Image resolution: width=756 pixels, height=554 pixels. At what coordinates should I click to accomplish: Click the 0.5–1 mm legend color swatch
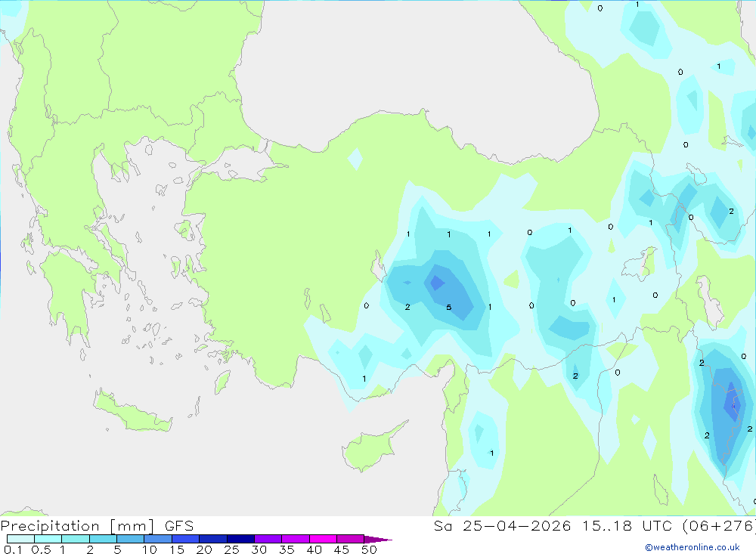[x=48, y=539]
